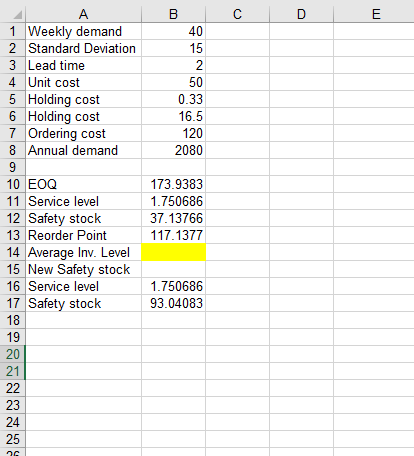Click 'Service level' label in row 16
Screen dimensions: 414x456
[83, 286]
